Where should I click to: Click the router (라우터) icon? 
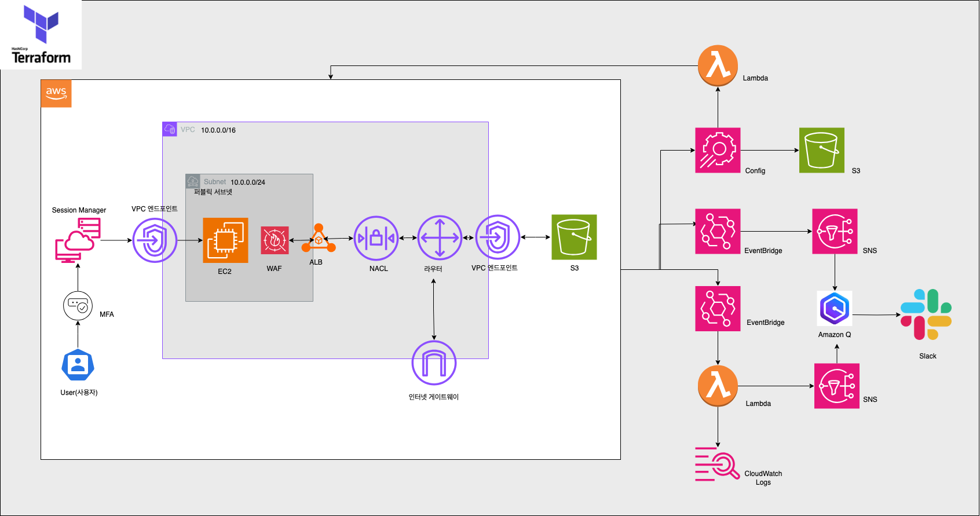coord(440,237)
